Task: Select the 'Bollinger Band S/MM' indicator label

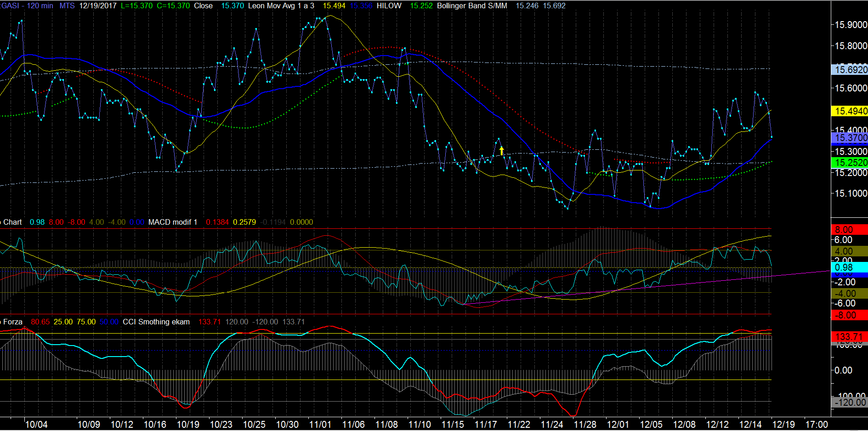Action: pyautogui.click(x=472, y=6)
